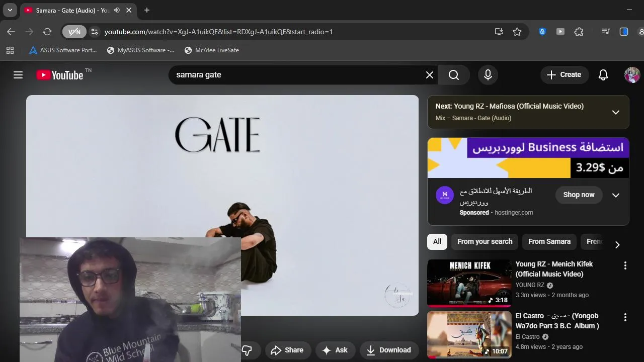Viewport: 644px width, 362px height.
Task: Open Bitwarden-style shield extension icon
Action: [542, 32]
